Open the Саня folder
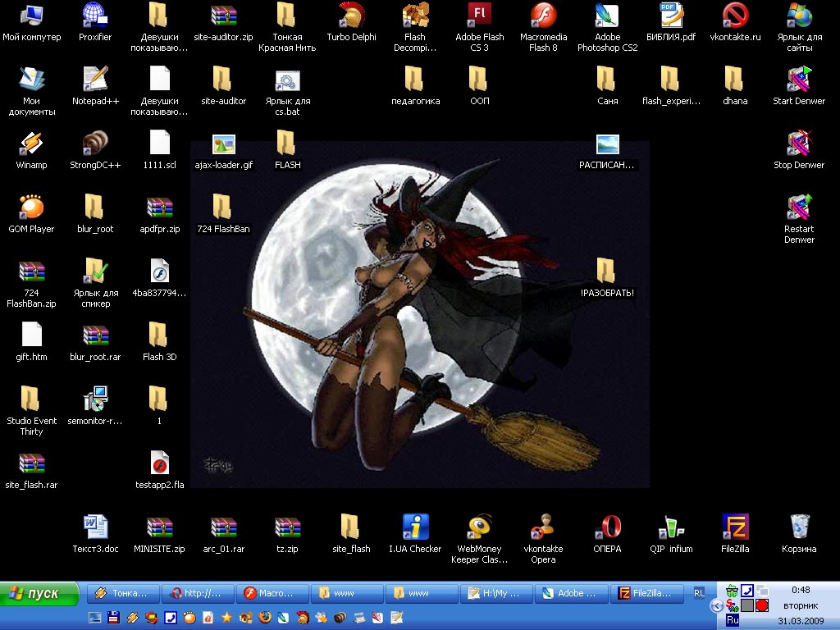 [x=608, y=86]
